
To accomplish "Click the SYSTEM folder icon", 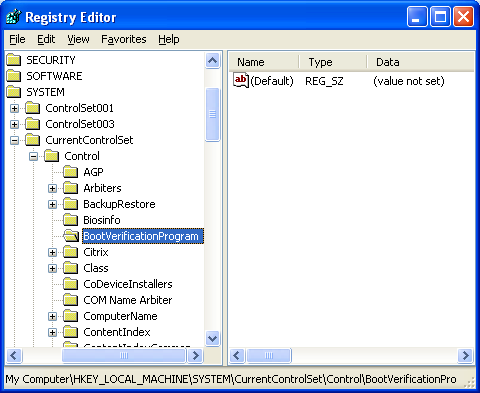I will [14, 92].
